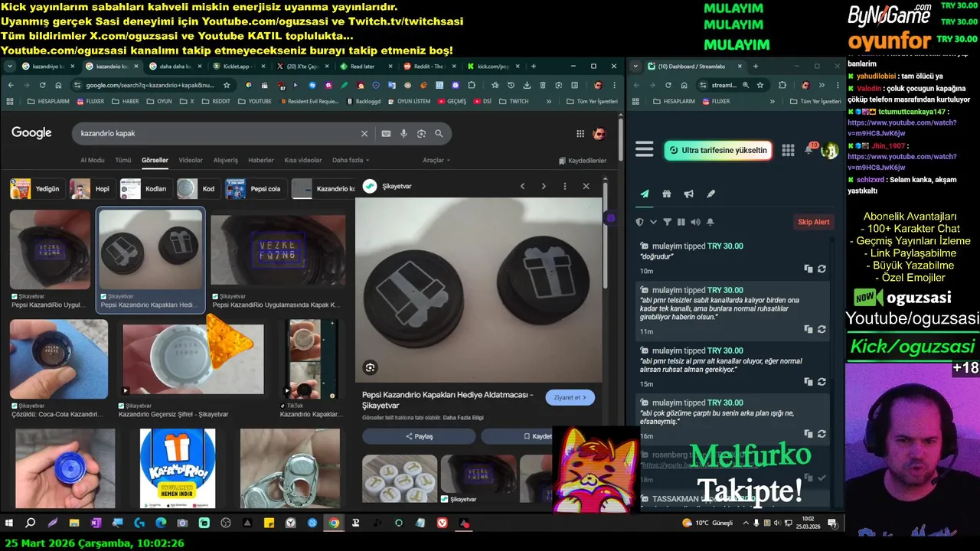Click the Google search magnifier button
Image resolution: width=980 pixels, height=551 pixels.
[x=439, y=133]
